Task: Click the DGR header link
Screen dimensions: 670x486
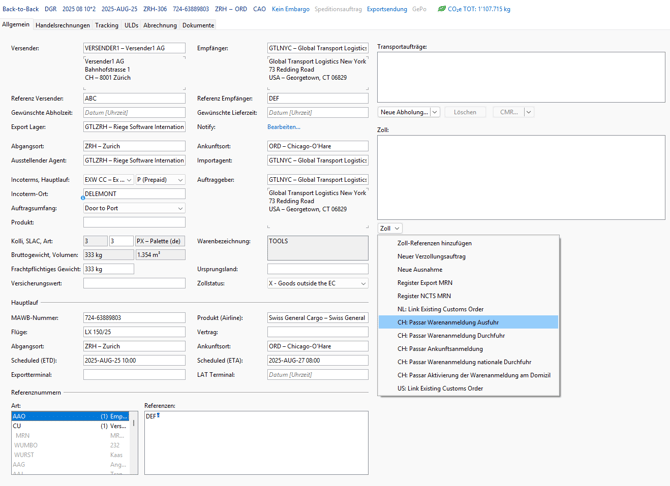Action: point(50,9)
